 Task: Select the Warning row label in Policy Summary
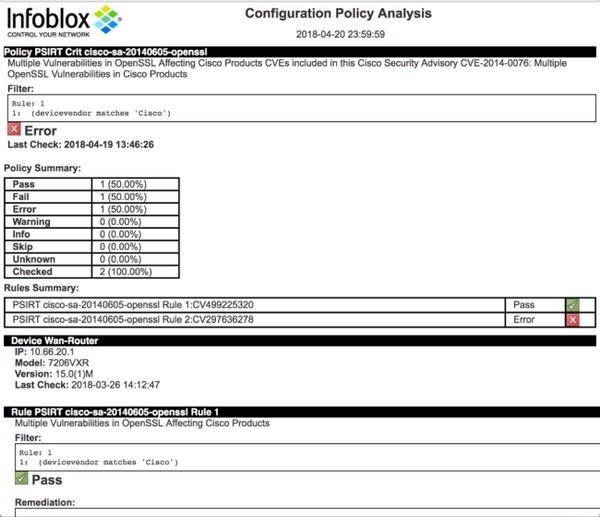[31, 222]
